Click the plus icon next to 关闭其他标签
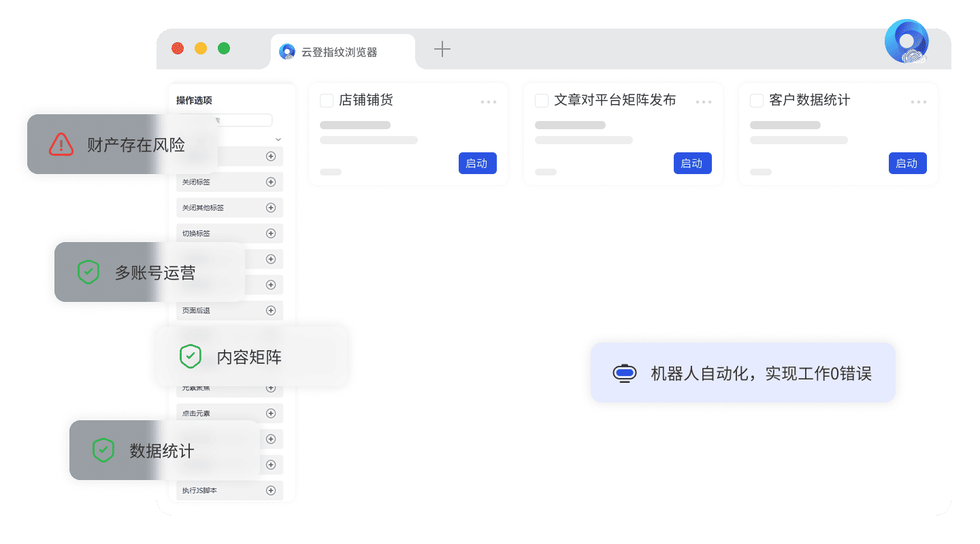The image size is (980, 544). pyautogui.click(x=270, y=208)
